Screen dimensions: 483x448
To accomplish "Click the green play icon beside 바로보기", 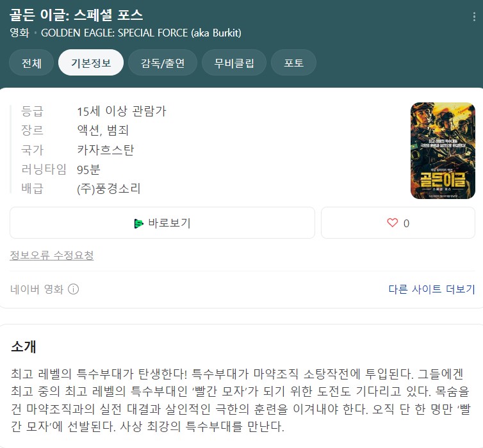I will pos(138,223).
